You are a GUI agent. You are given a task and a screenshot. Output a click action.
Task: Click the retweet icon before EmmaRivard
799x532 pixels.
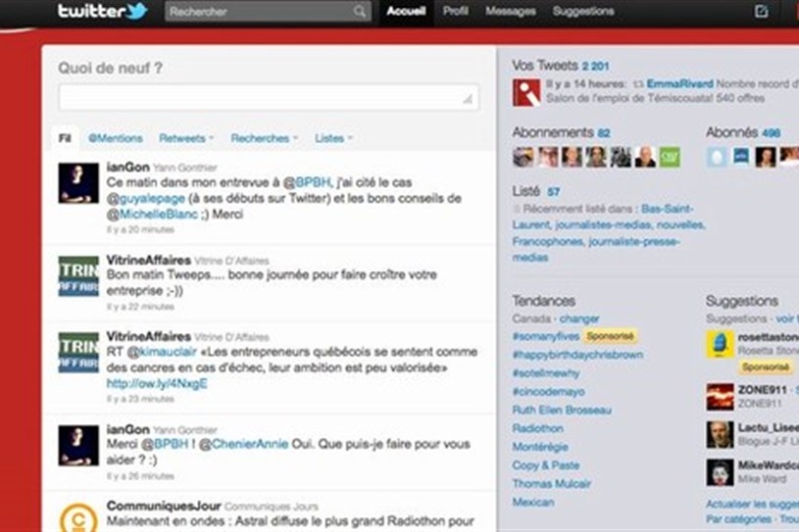coord(638,84)
